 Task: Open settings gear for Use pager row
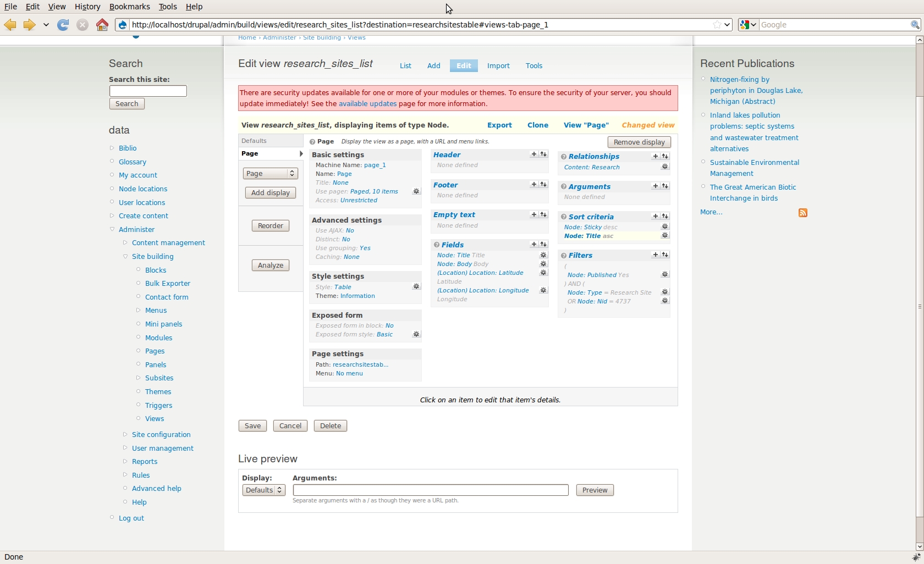coord(416,192)
